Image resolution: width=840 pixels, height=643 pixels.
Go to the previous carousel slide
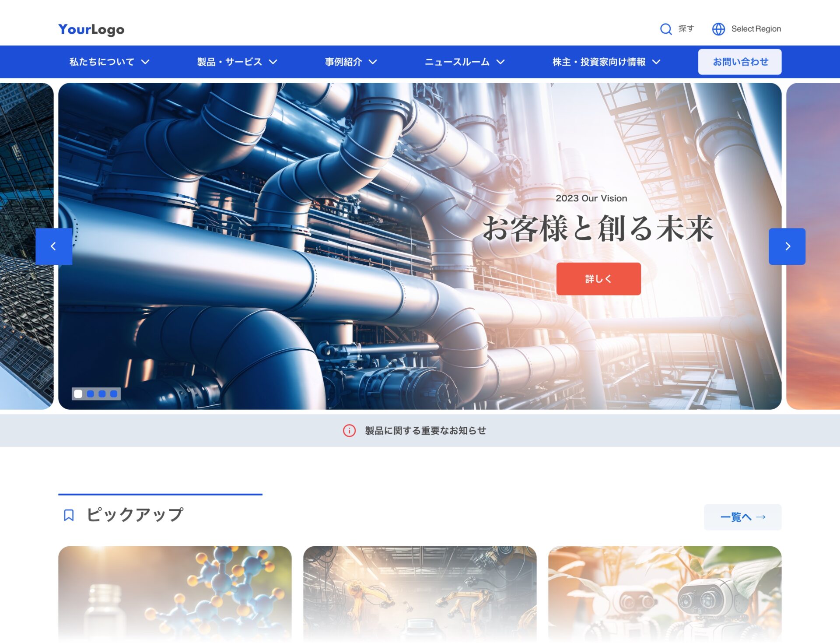click(54, 246)
